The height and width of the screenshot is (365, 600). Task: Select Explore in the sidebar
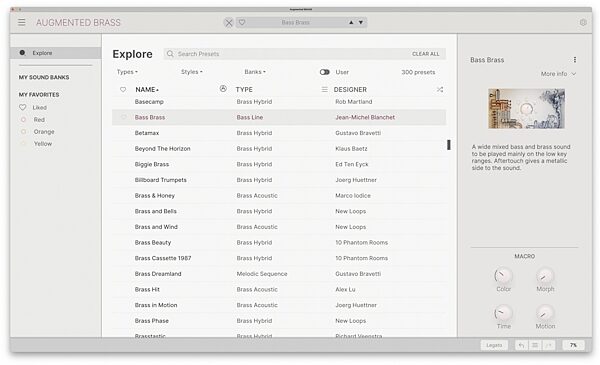(56, 53)
